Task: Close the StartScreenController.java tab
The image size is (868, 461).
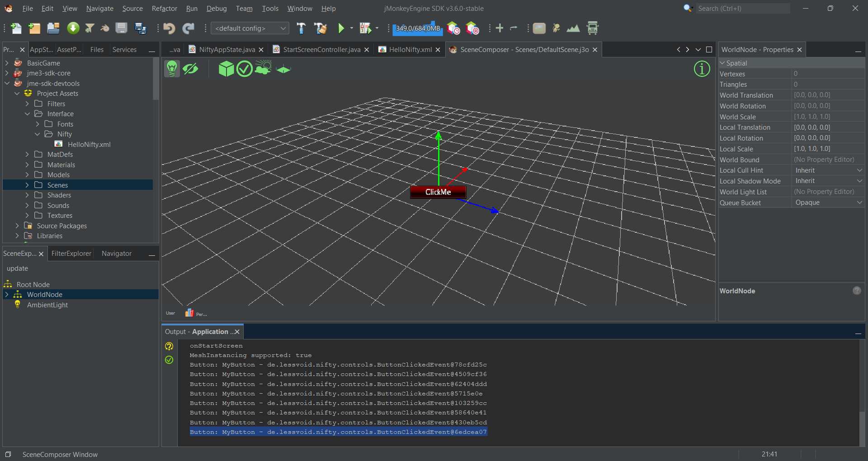Action: (x=367, y=50)
